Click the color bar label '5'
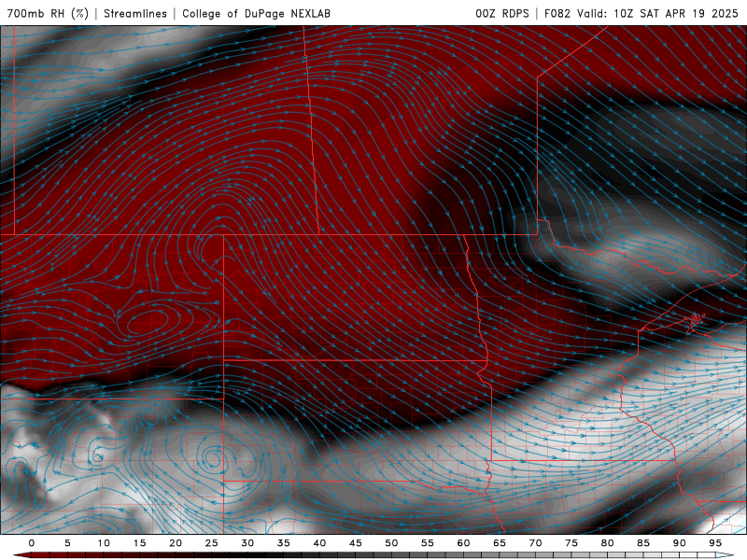The image size is (747, 560). (x=67, y=543)
